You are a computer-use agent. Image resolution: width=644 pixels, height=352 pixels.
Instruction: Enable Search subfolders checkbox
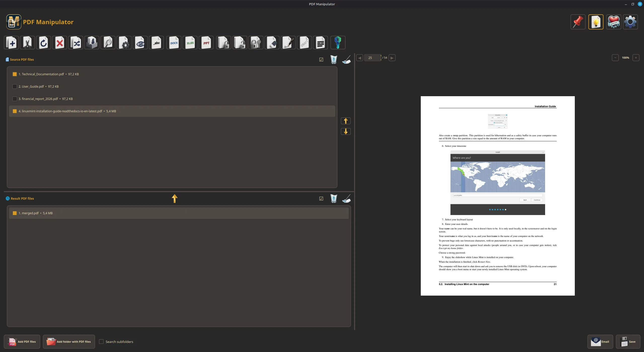(x=101, y=342)
